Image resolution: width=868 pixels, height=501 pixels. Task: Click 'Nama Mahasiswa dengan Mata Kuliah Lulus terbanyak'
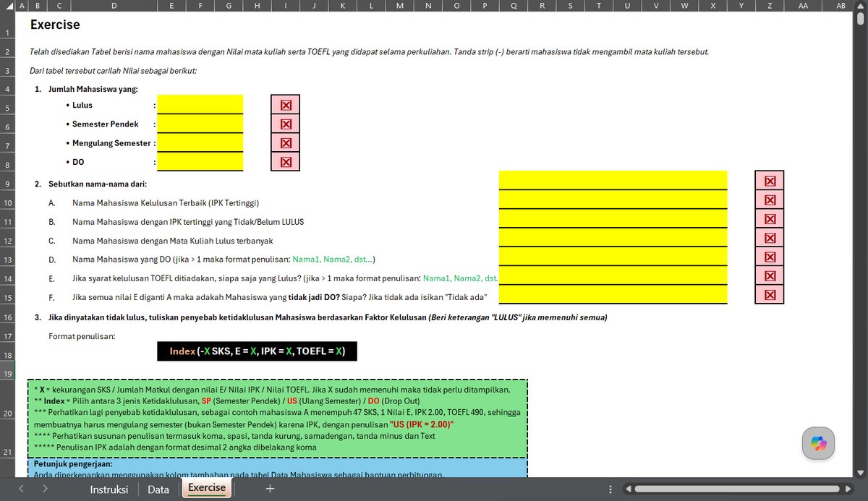172,241
